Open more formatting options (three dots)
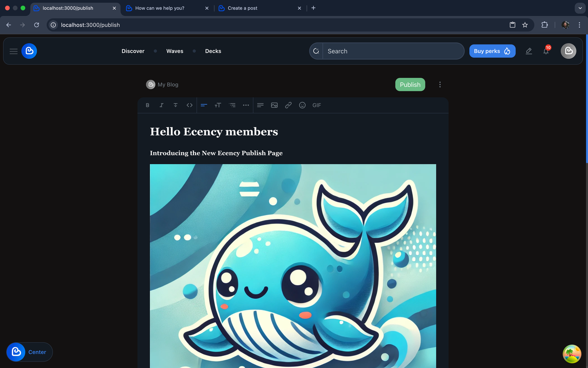This screenshot has height=368, width=588. (x=246, y=105)
